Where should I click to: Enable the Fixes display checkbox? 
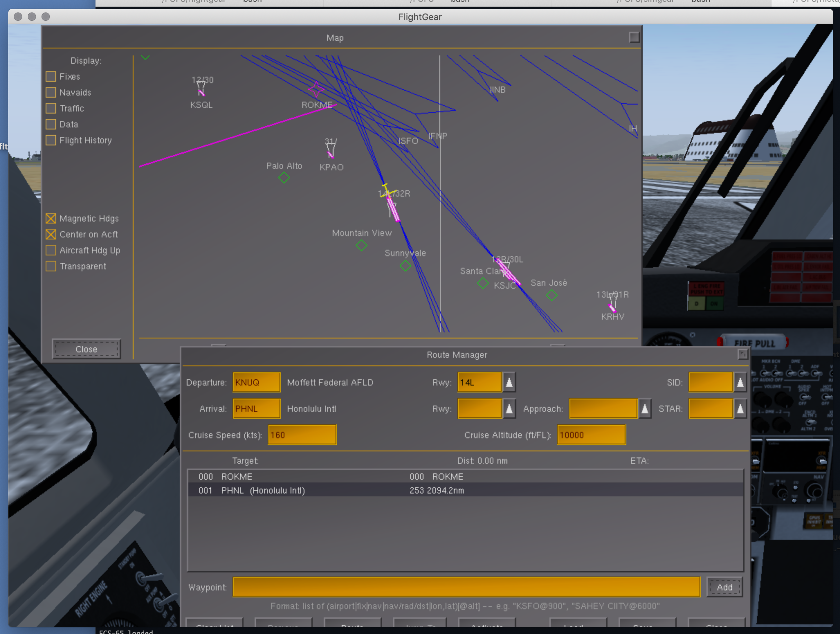click(51, 76)
